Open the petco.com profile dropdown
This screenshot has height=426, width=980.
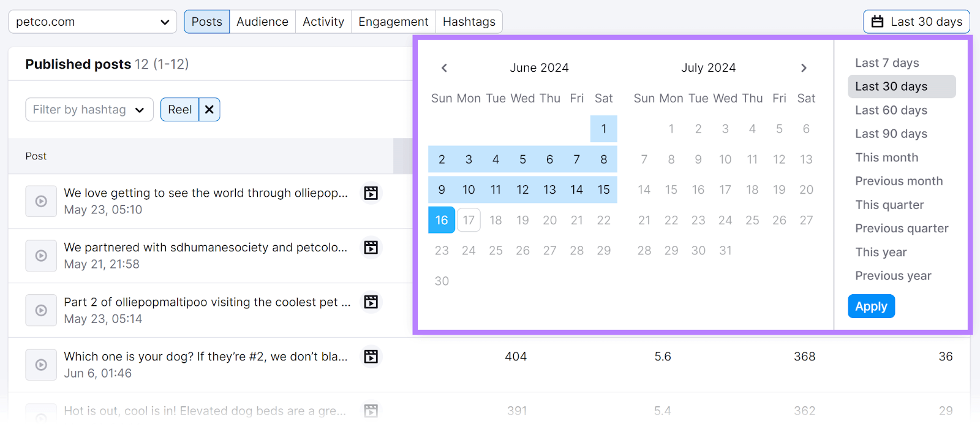click(92, 21)
